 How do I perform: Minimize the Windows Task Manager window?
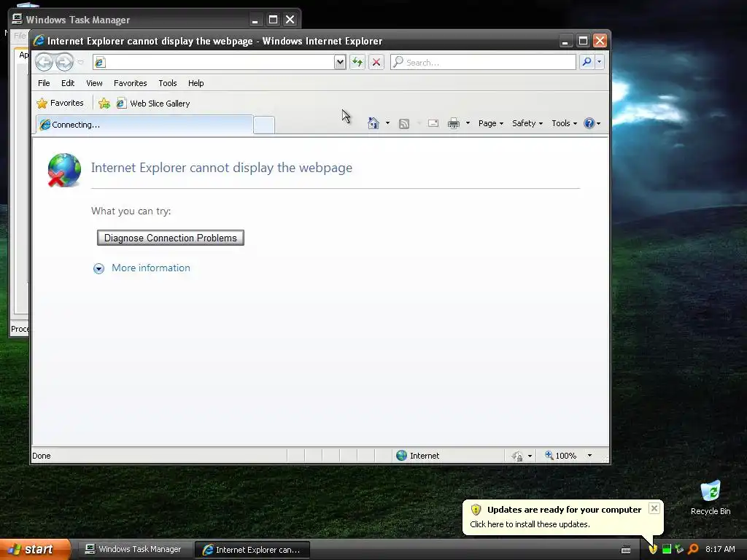[x=255, y=20]
